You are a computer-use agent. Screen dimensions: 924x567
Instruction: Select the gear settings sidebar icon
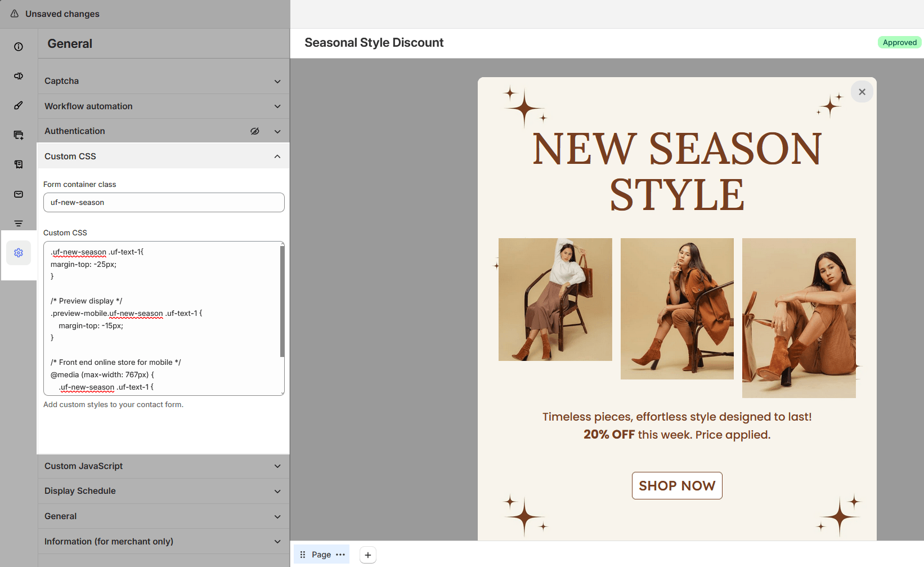(x=19, y=253)
